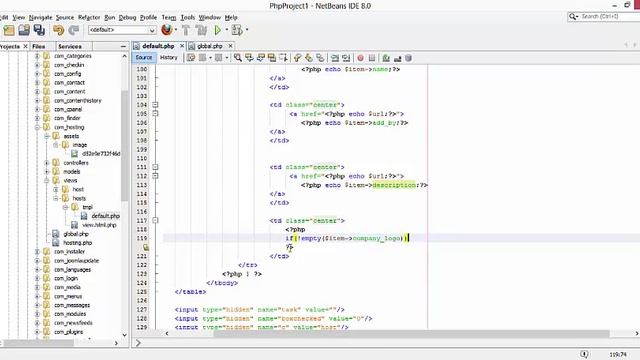Switch to History view
Screen dimensions: 640x360
pyautogui.click(x=169, y=58)
